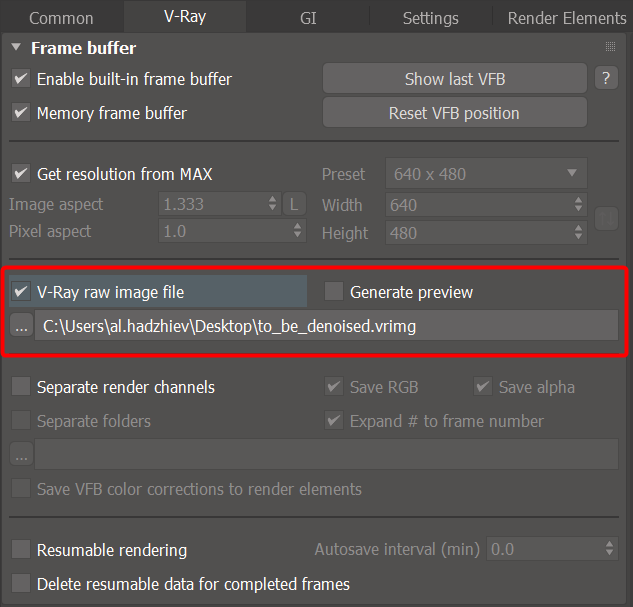Adjust the Autosave interval spinner arrows
Image resolution: width=633 pixels, height=607 pixels.
coord(610,549)
